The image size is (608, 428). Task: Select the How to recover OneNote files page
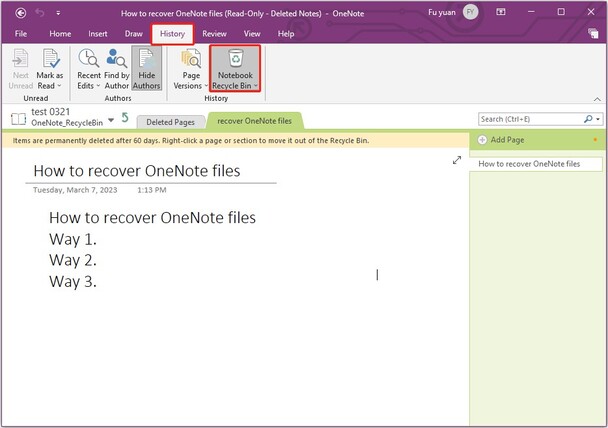[535, 163]
